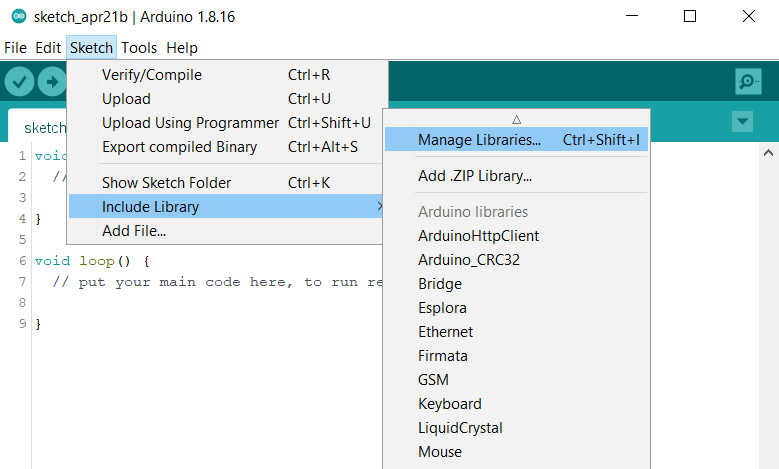The image size is (779, 469).
Task: Click the Arduino logo in title bar
Action: tap(19, 16)
